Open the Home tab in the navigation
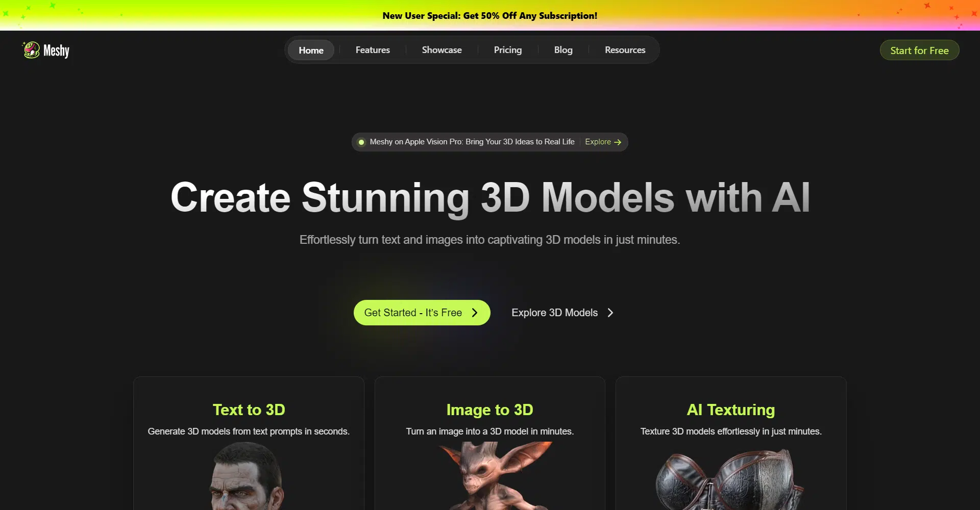This screenshot has height=510, width=980. coord(311,50)
